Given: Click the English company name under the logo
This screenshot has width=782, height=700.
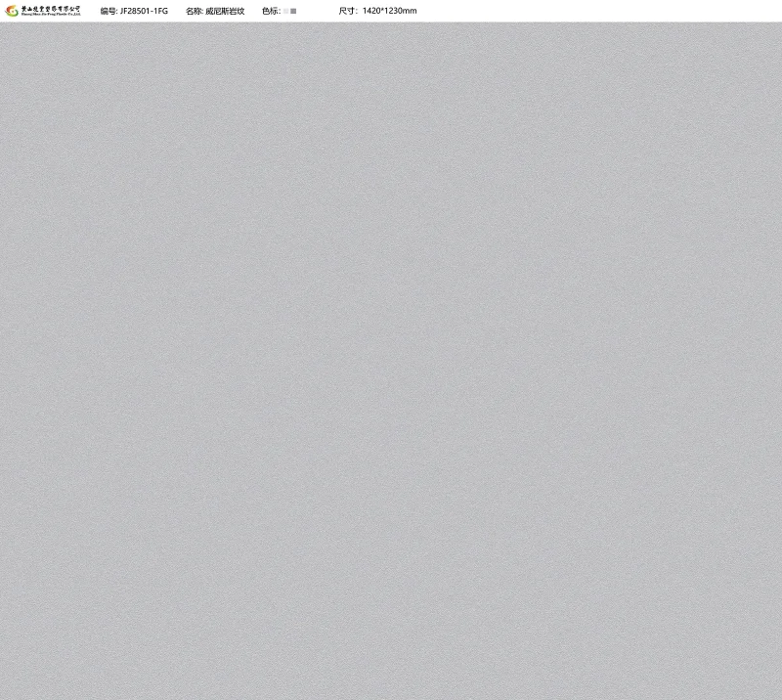Looking at the screenshot, I should click(51, 15).
